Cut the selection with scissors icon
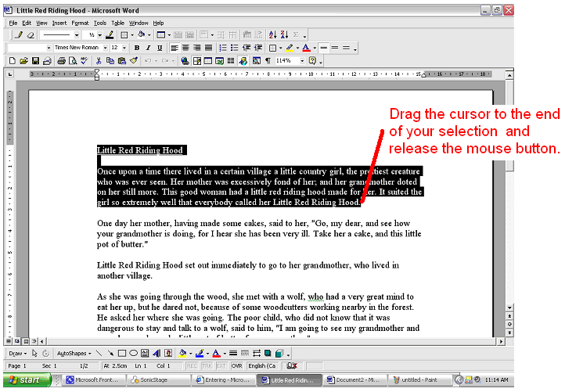 (x=99, y=61)
